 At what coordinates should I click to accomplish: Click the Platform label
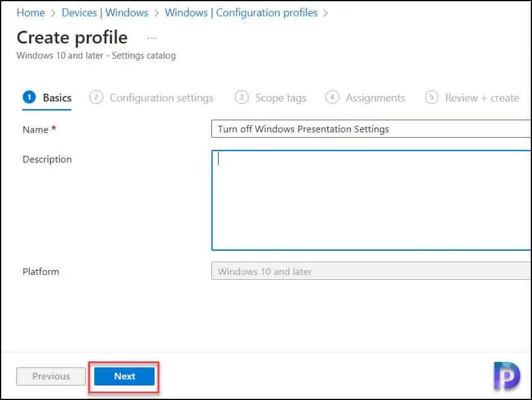pyautogui.click(x=40, y=272)
